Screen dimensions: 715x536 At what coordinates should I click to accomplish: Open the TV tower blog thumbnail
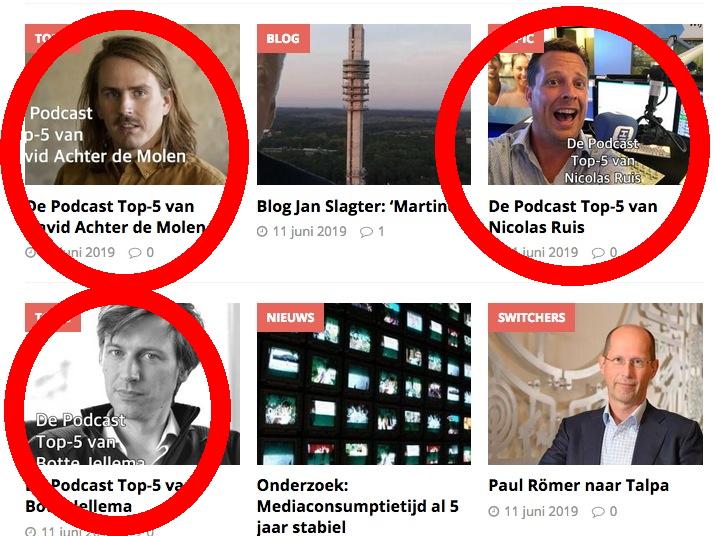point(364,104)
